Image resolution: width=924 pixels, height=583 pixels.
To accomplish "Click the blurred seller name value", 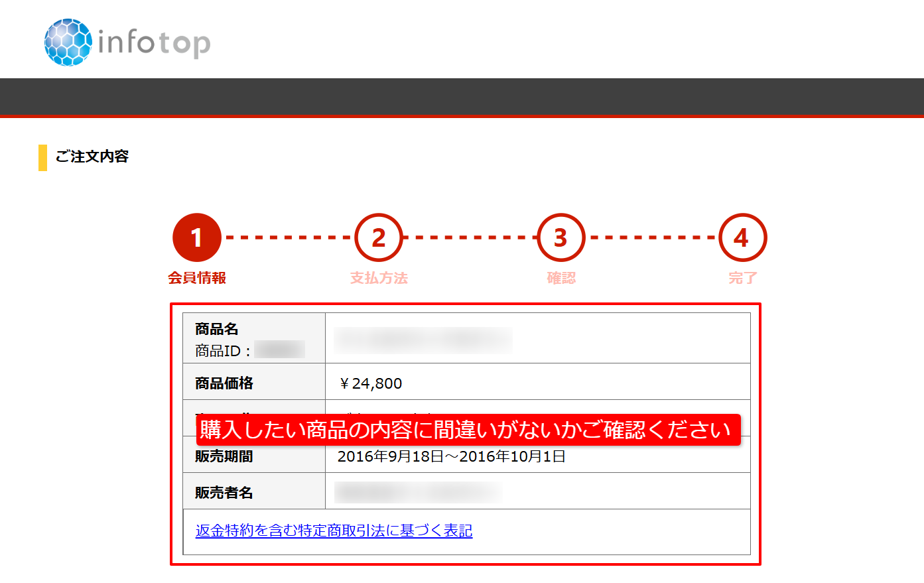I will (418, 492).
